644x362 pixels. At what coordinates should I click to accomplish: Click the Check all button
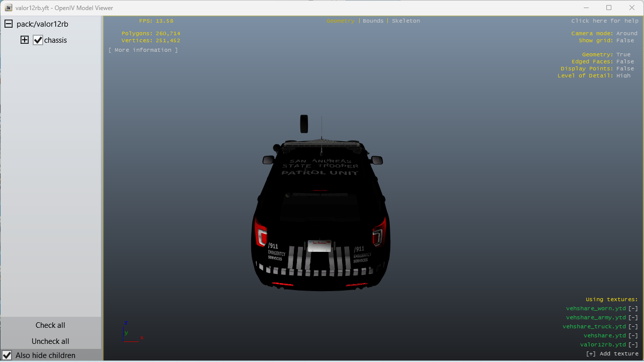[x=50, y=325]
